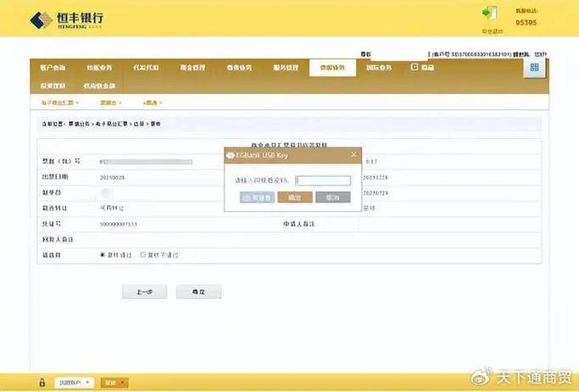Click the 安全退出 link under the exit icon

pyautogui.click(x=493, y=31)
